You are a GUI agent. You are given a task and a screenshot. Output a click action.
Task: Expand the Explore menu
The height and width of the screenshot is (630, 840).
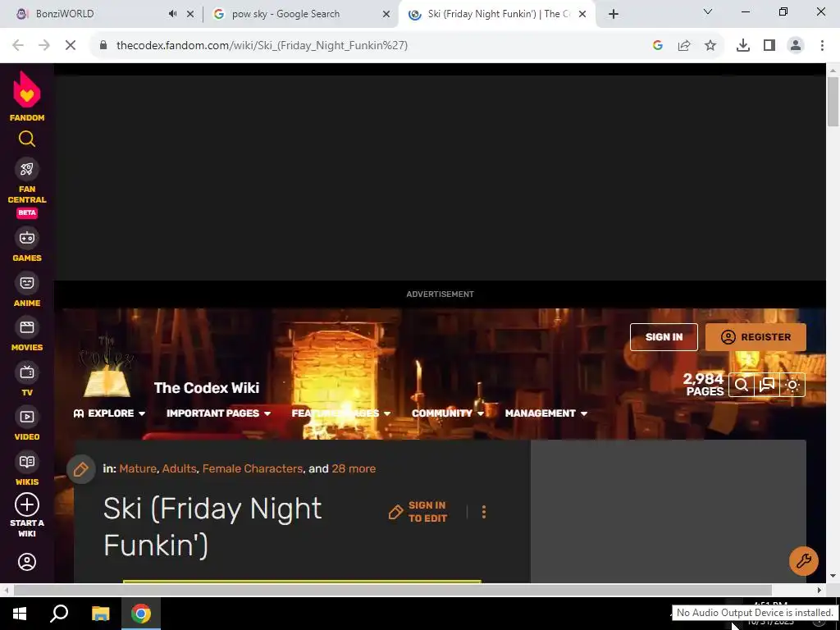click(x=109, y=413)
